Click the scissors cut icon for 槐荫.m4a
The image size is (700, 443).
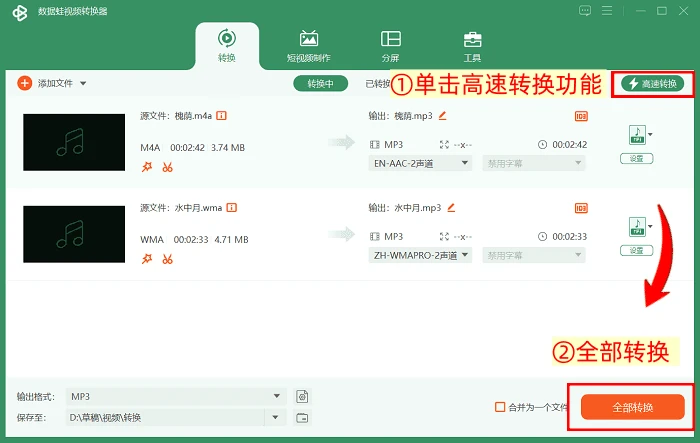pos(167,167)
